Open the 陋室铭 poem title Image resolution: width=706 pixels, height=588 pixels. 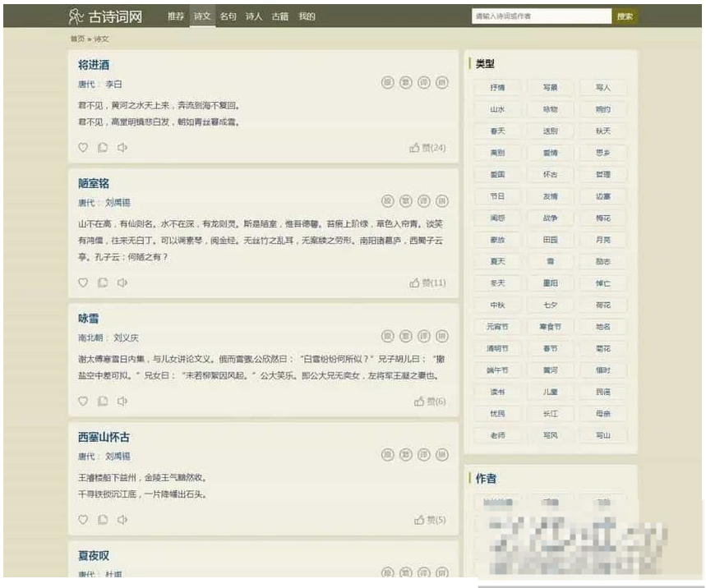[94, 183]
